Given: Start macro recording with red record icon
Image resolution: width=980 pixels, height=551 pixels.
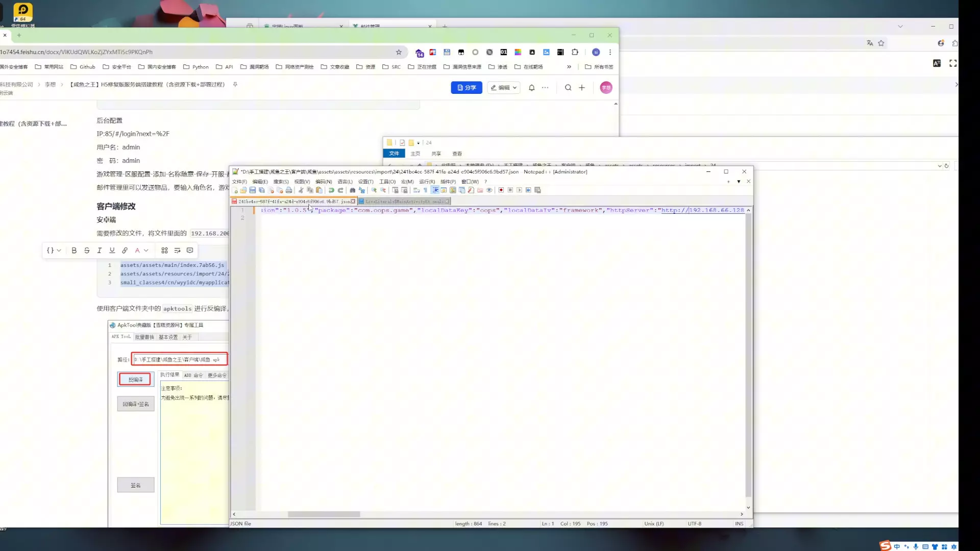Looking at the screenshot, I should tap(501, 190).
